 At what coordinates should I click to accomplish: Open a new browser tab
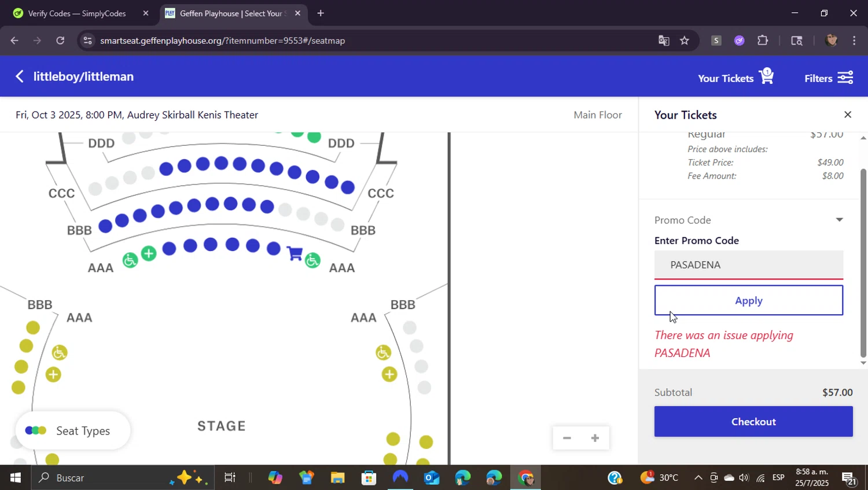(x=321, y=13)
